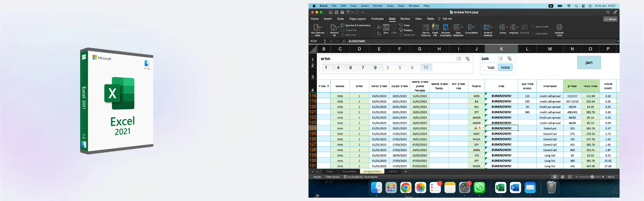
Task: Open the What-If Analysis dropdown arrow
Action: [x=492, y=27]
